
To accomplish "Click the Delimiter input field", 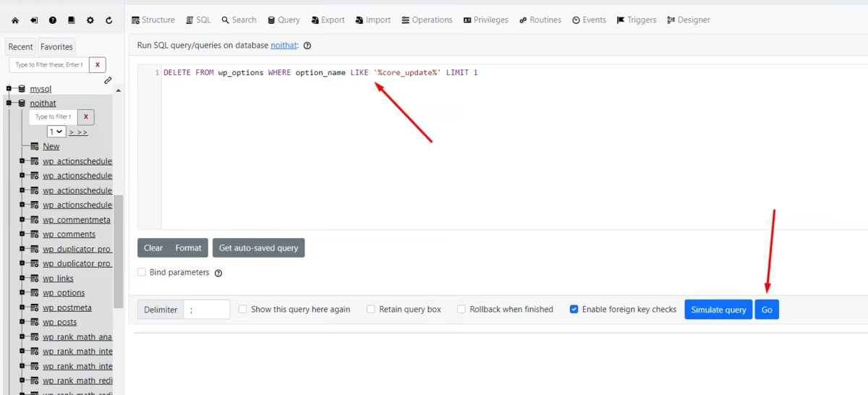I will [206, 310].
